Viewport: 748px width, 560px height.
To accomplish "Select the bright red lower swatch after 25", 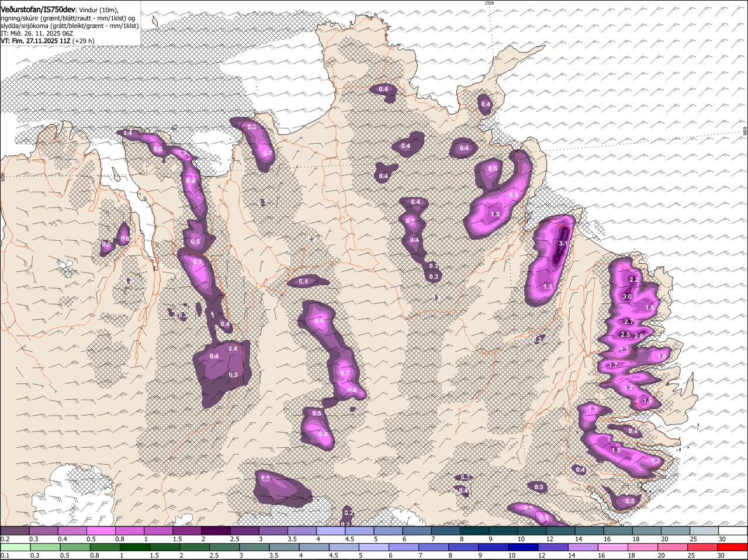I will click(732, 547).
